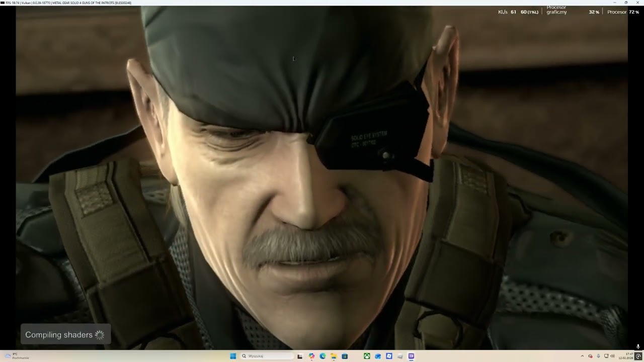644x362 pixels.
Task: Open the Windows Start menu
Action: click(x=233, y=356)
